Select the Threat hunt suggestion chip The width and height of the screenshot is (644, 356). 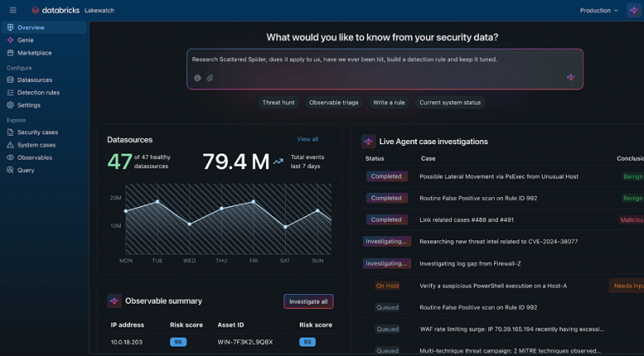click(x=278, y=102)
